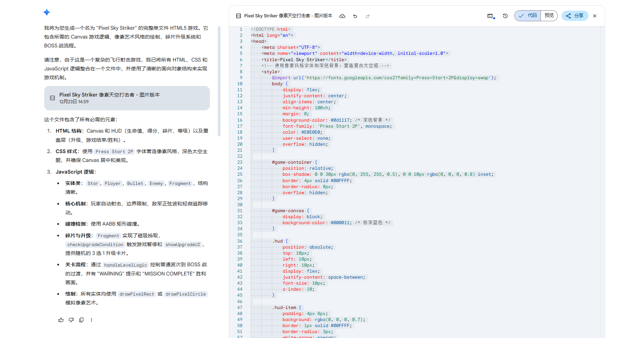
Task: Click the #00FFFF border color value
Action: 341,181
